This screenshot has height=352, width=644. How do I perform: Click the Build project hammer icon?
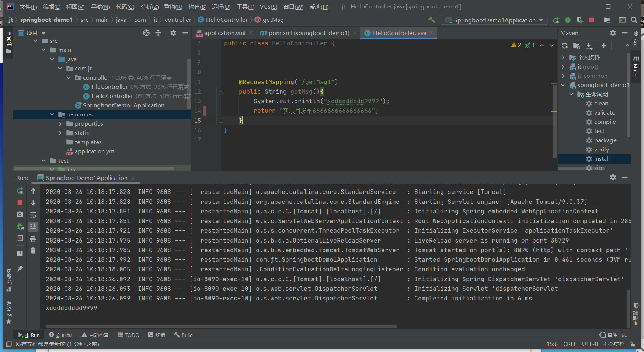pos(432,20)
